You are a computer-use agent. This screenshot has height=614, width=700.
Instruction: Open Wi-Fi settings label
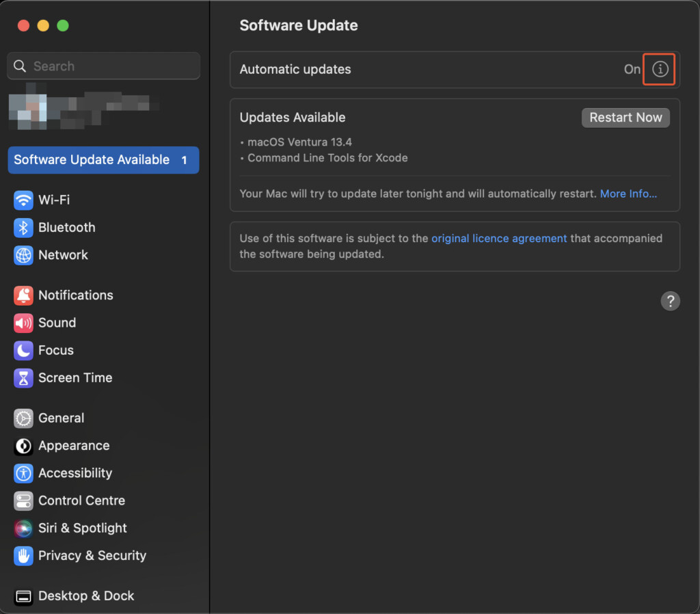coord(54,200)
